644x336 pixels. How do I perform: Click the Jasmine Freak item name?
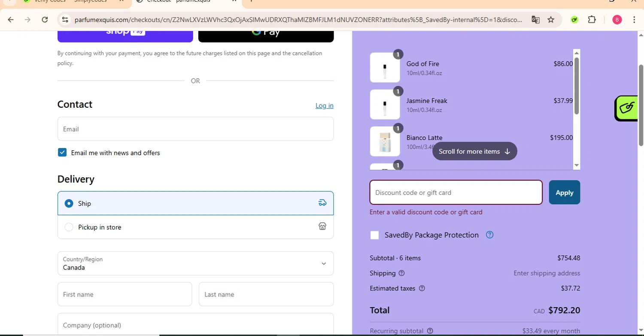pyautogui.click(x=427, y=100)
